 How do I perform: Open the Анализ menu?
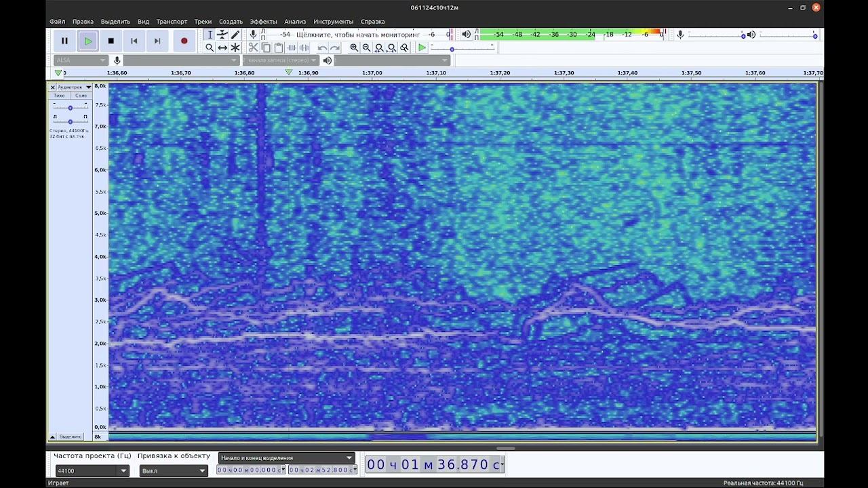click(x=295, y=22)
